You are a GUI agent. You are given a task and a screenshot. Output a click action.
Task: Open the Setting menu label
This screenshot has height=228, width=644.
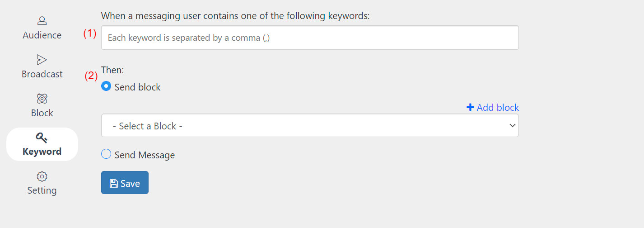coord(42,190)
